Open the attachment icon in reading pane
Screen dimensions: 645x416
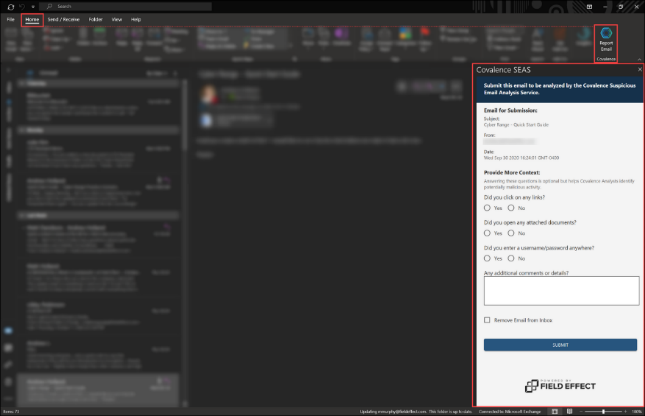point(206,120)
